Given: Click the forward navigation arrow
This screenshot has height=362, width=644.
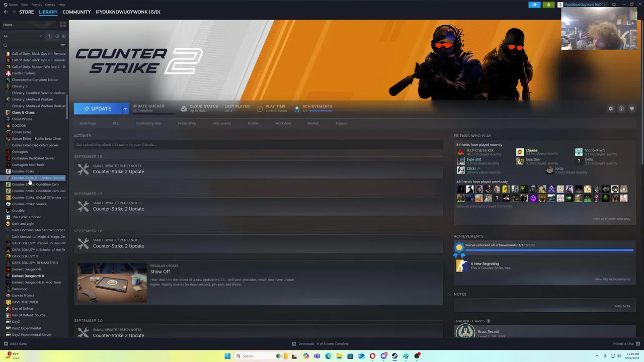Looking at the screenshot, I should [13, 12].
